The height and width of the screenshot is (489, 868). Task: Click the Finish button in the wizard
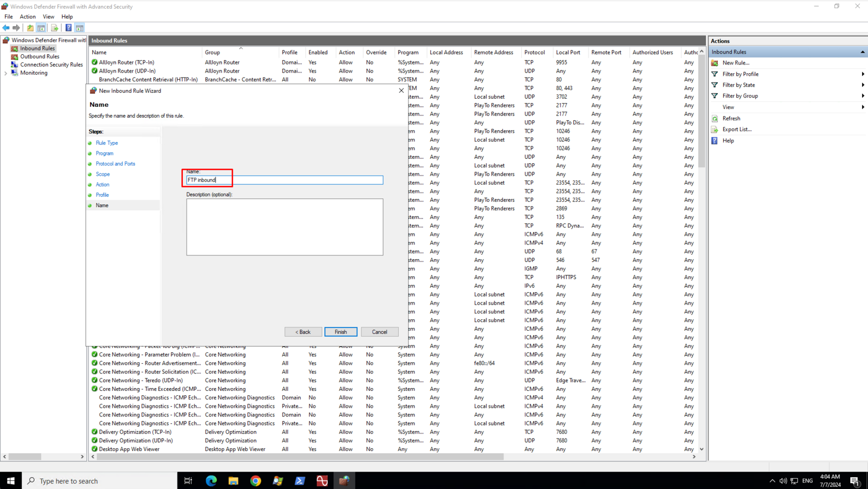click(x=341, y=332)
